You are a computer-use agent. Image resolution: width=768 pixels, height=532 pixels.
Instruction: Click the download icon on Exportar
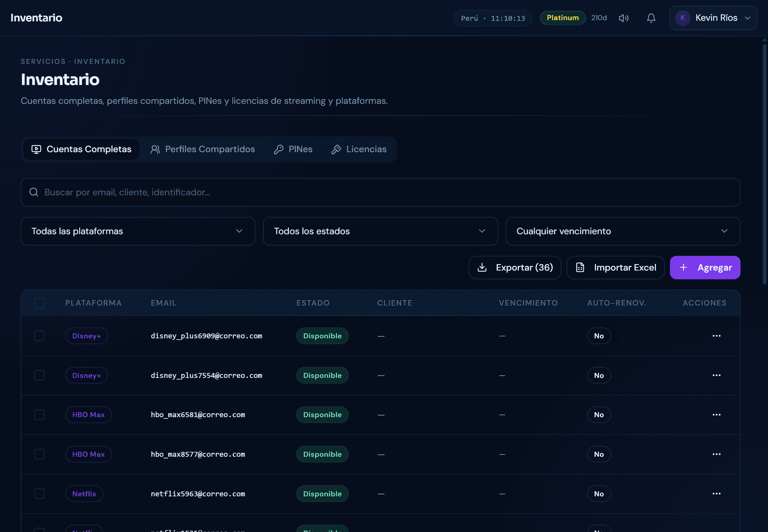pyautogui.click(x=482, y=268)
